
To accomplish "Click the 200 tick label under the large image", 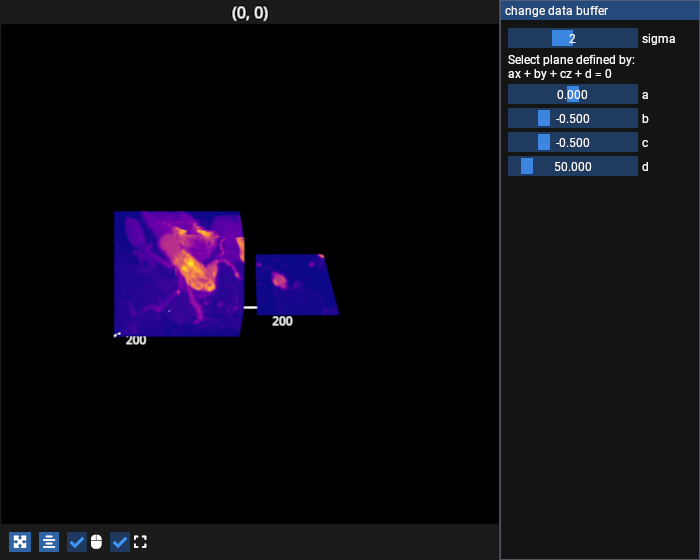I will pos(136,340).
